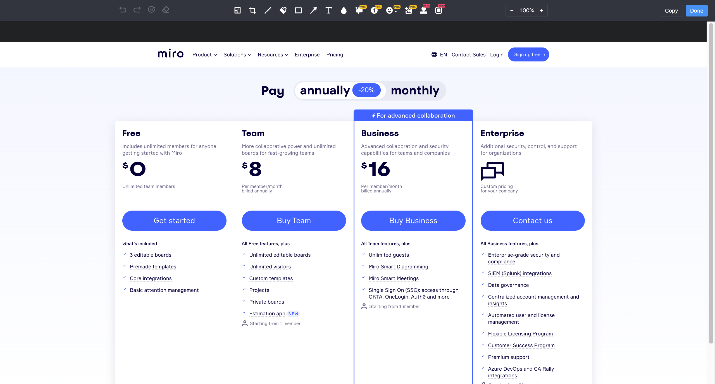The width and height of the screenshot is (715, 384).
Task: Select the speech callout tool
Action: tap(360, 10)
